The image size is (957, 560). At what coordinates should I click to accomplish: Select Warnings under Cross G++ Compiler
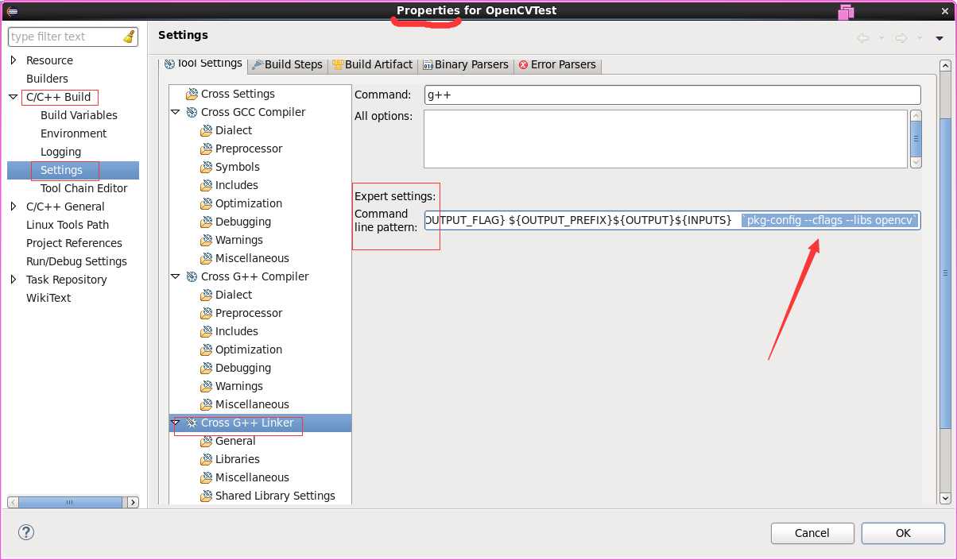(239, 386)
